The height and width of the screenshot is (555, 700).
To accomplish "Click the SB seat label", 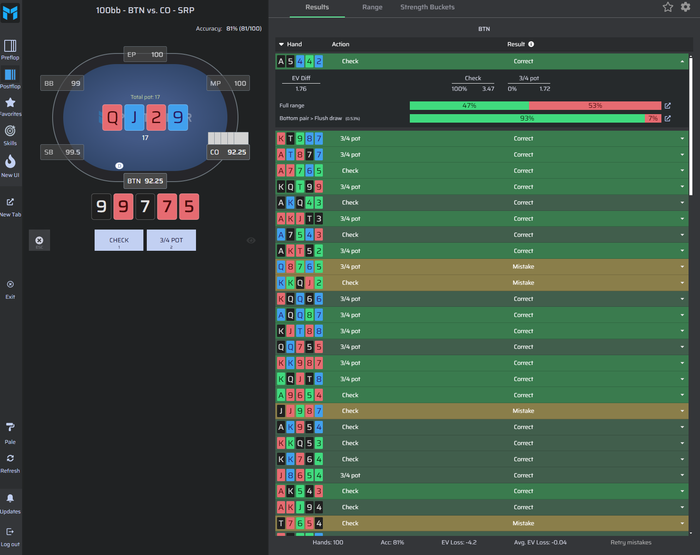I will (x=62, y=152).
